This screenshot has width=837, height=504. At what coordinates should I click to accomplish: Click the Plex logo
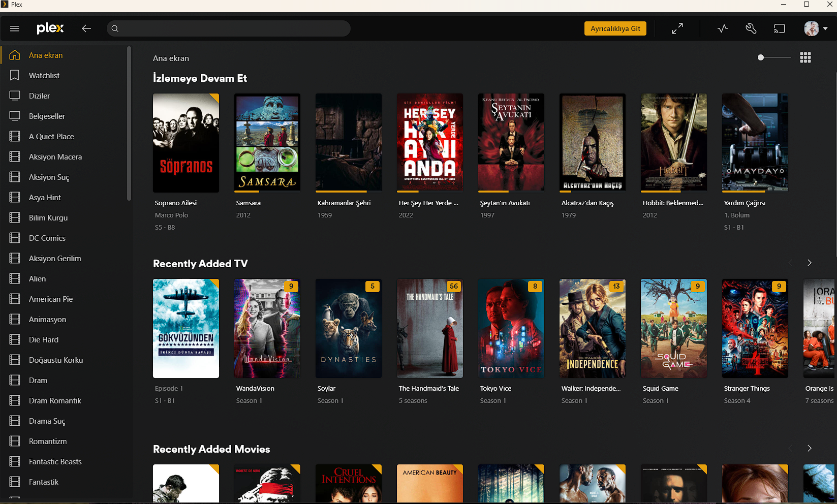coord(50,28)
